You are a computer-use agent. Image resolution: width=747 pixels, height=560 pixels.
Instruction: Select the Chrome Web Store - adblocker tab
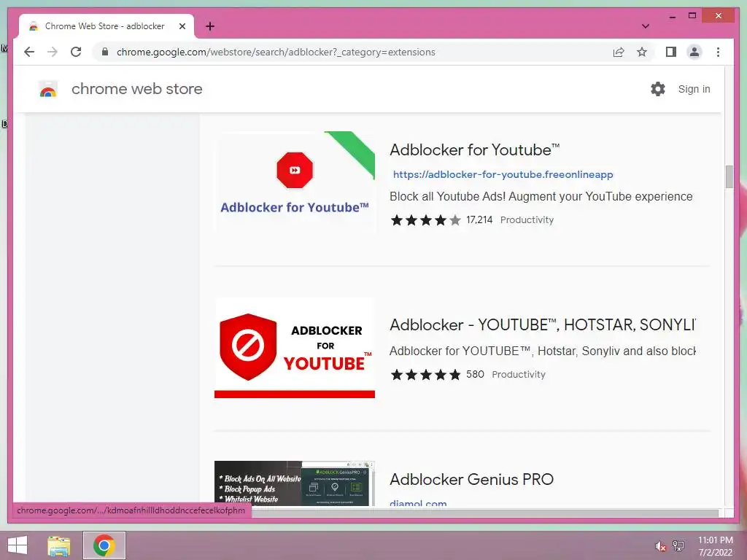[107, 26]
